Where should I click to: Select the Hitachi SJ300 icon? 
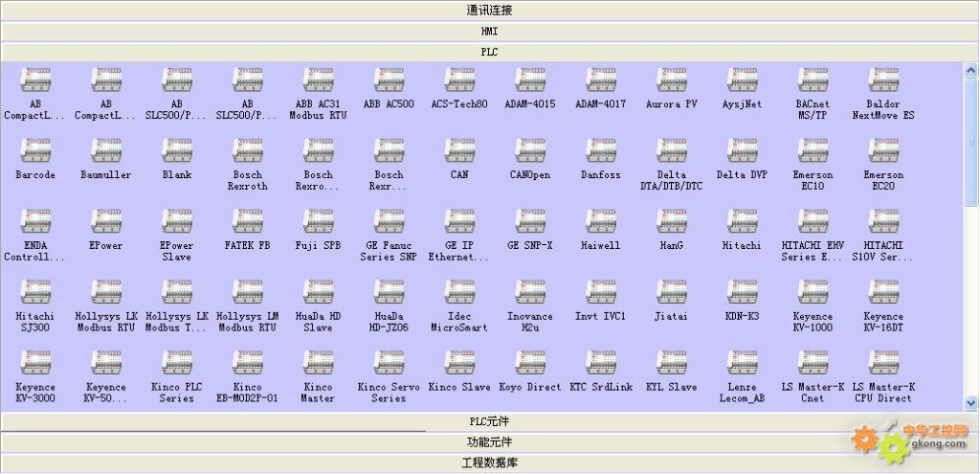[35, 292]
